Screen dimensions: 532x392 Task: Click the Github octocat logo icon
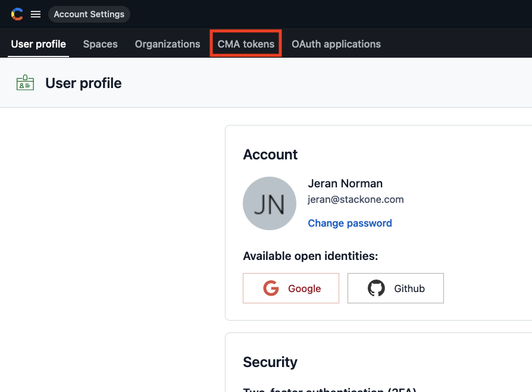376,288
